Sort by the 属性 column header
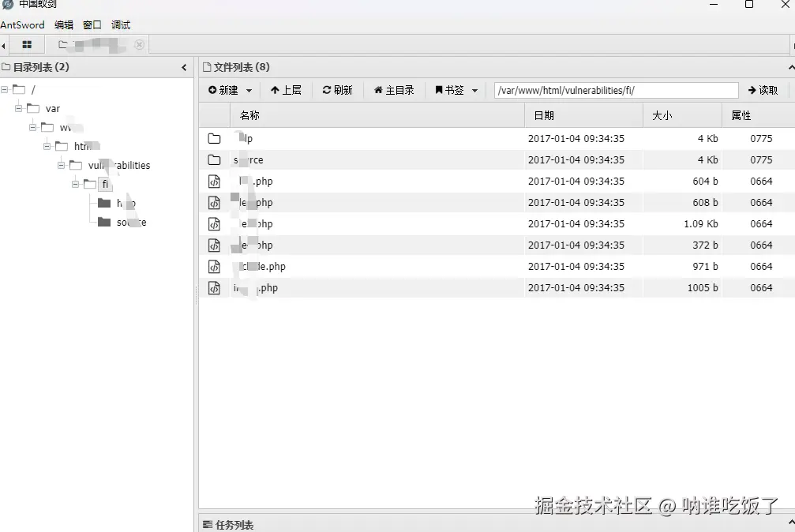The height and width of the screenshot is (532, 795). [x=759, y=115]
